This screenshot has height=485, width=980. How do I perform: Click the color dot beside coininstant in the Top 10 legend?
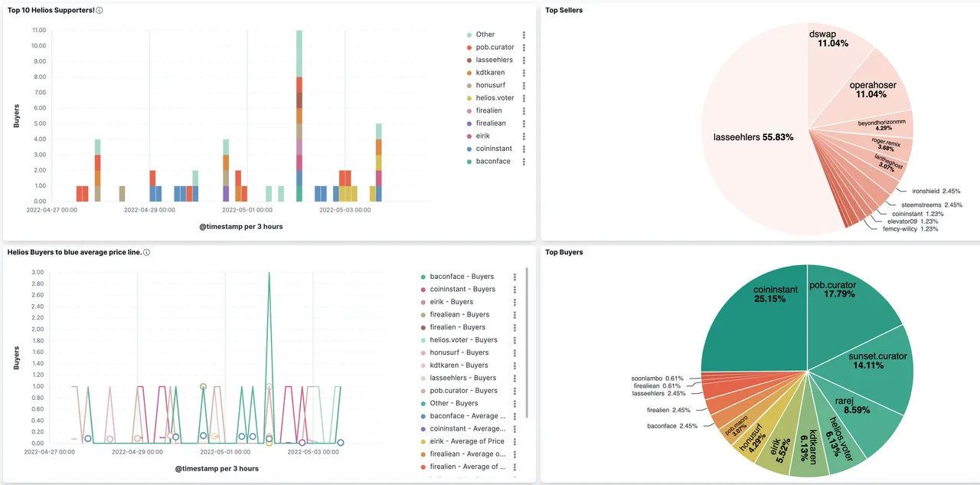469,149
